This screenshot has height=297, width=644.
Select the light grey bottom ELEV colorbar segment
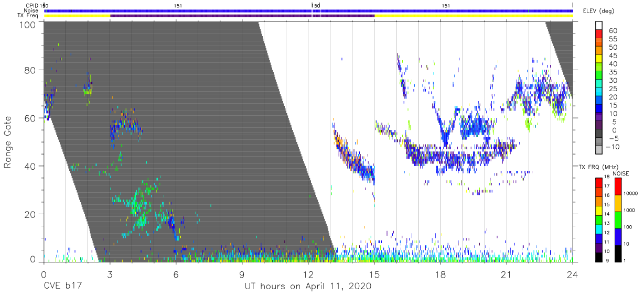(599, 151)
